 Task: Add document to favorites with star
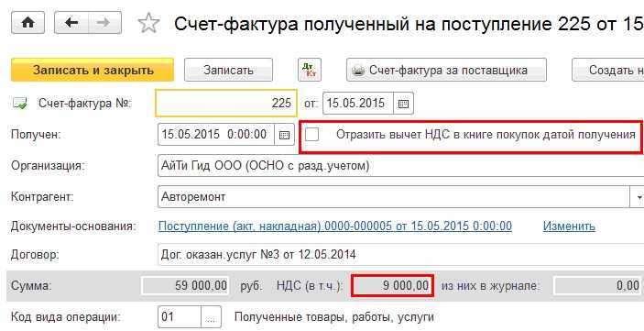(x=148, y=23)
